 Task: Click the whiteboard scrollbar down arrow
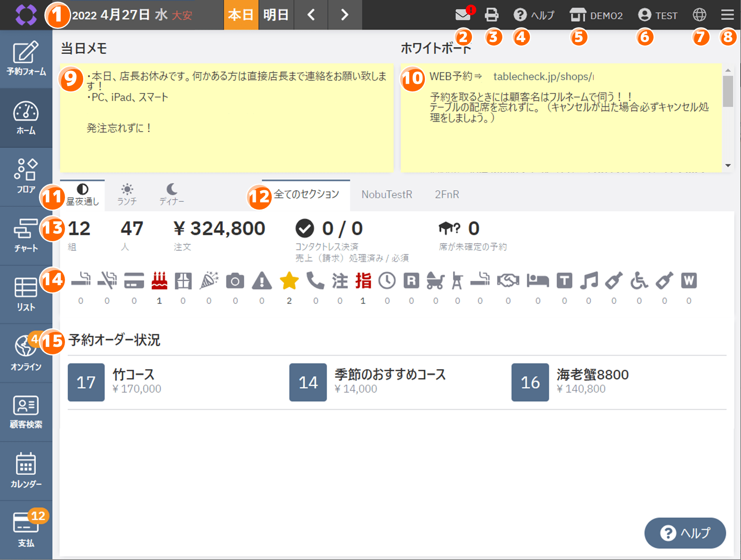[728, 166]
